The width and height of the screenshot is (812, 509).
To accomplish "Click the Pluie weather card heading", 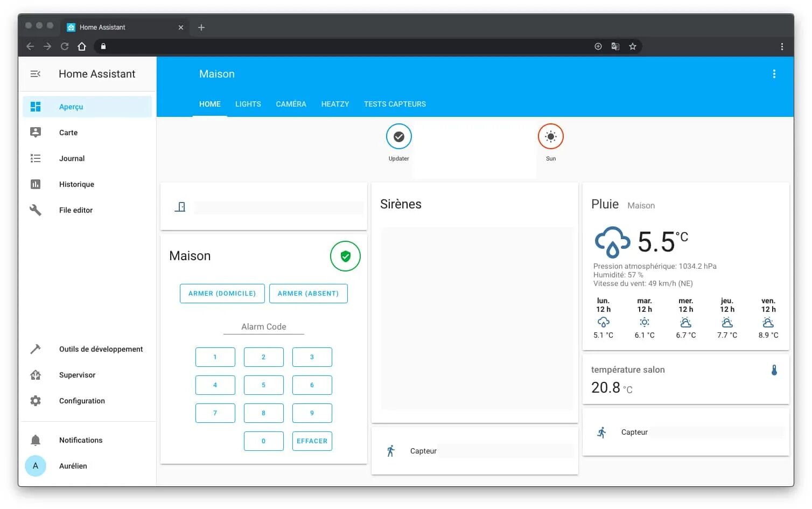I will [605, 204].
